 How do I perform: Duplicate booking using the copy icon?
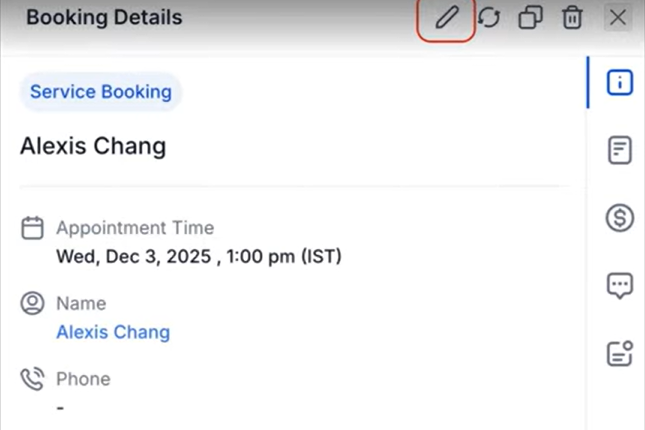[x=530, y=18]
